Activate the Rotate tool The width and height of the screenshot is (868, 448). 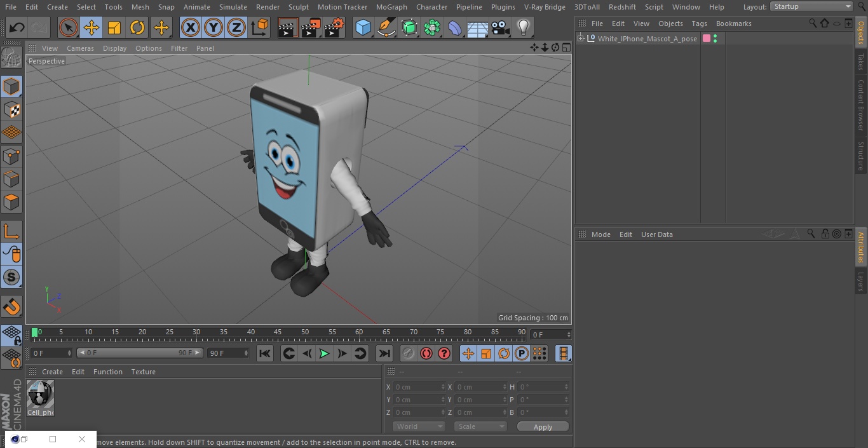pyautogui.click(x=137, y=27)
